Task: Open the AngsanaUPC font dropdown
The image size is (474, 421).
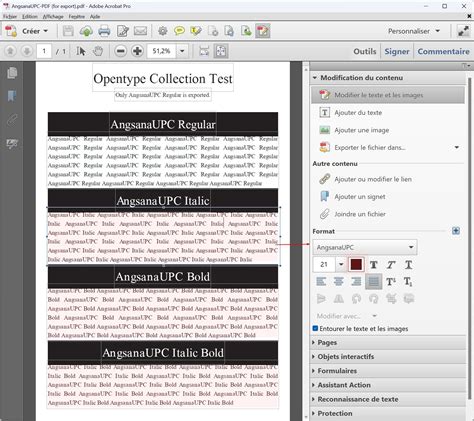Action: point(365,247)
